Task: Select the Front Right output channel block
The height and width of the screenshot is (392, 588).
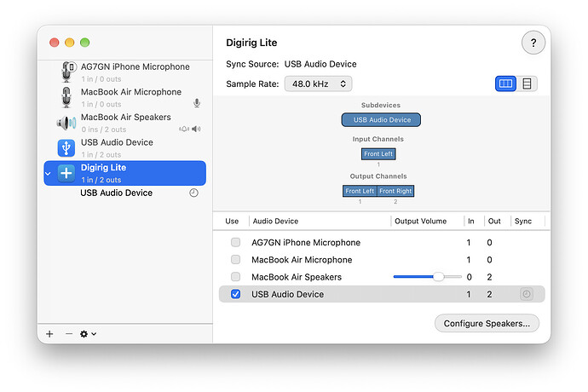Action: point(395,191)
